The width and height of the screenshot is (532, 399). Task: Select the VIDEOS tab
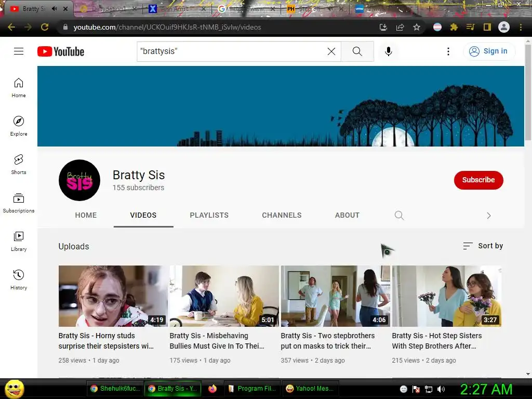(x=143, y=215)
